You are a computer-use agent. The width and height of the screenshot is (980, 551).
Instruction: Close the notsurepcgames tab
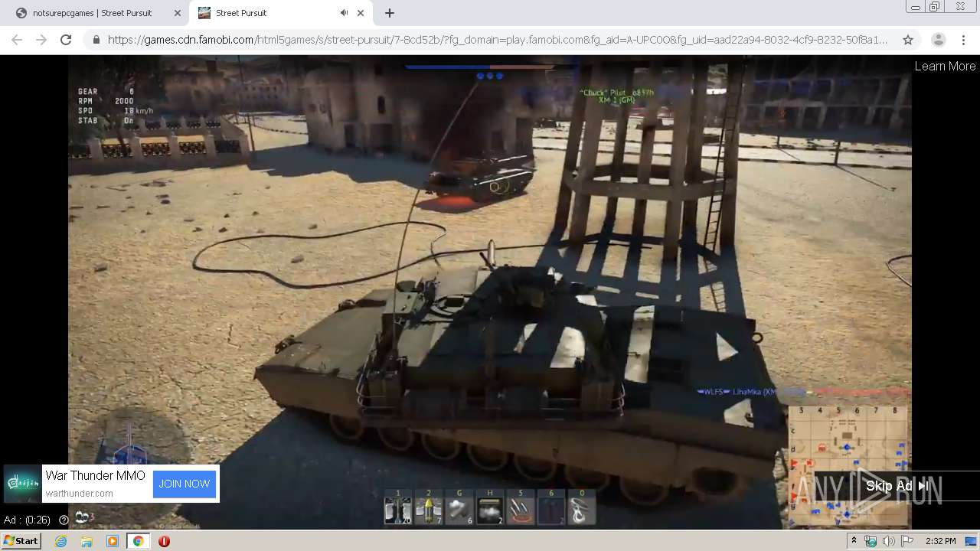click(177, 13)
